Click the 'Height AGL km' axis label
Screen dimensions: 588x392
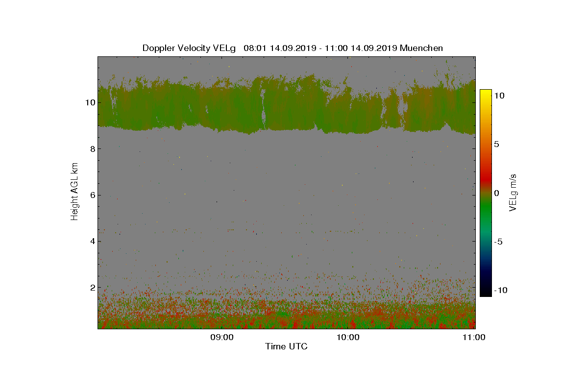pos(74,192)
